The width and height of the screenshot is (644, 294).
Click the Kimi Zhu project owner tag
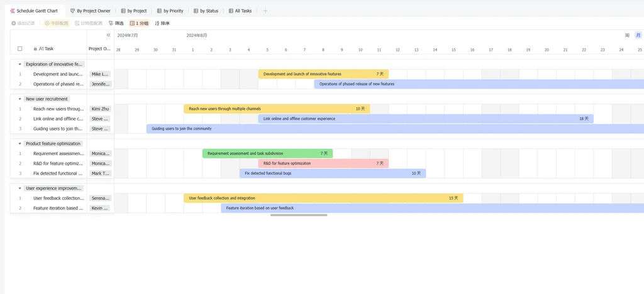(x=100, y=109)
